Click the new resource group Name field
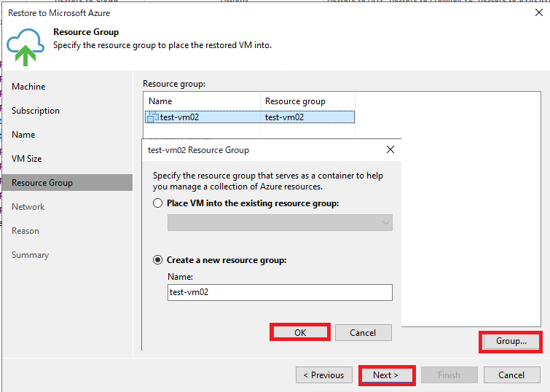 (280, 292)
